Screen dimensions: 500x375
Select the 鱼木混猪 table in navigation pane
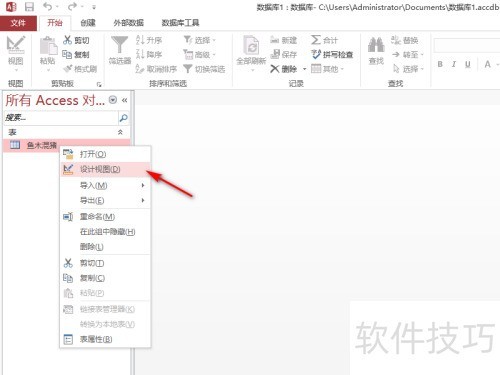tap(66, 145)
